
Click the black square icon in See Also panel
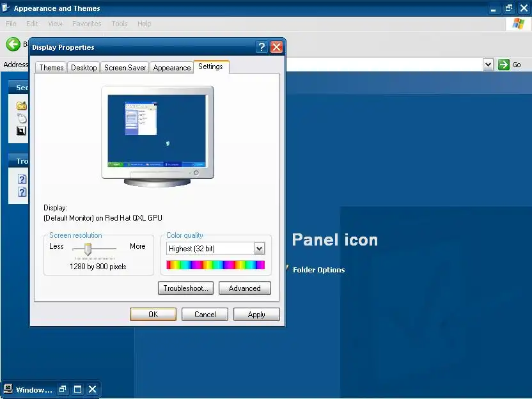21,131
